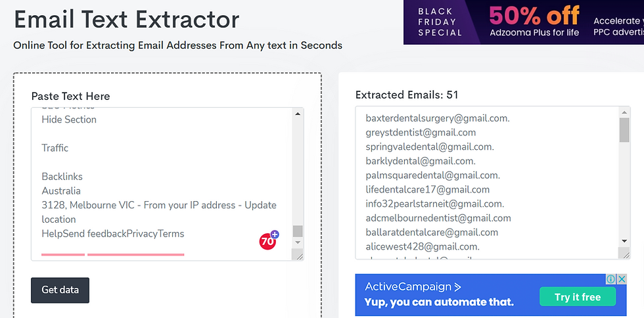Click the Paste Text scrollbar thumb

pyautogui.click(x=298, y=231)
